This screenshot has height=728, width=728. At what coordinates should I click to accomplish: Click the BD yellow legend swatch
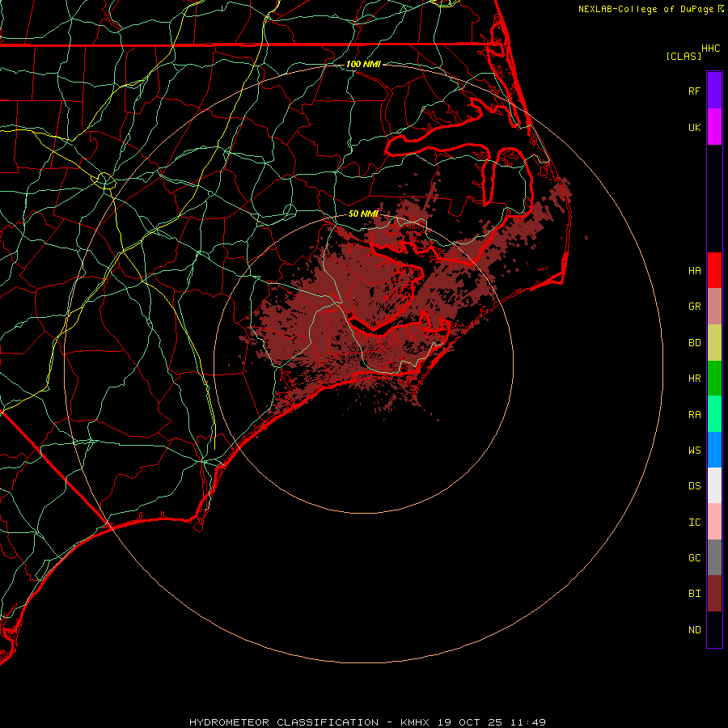click(714, 342)
